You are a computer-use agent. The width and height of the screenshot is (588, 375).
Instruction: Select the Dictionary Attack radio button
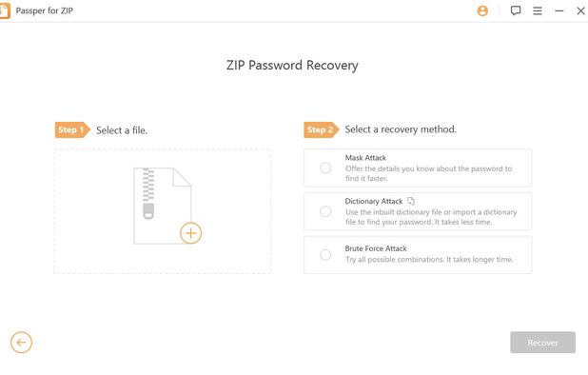click(325, 211)
